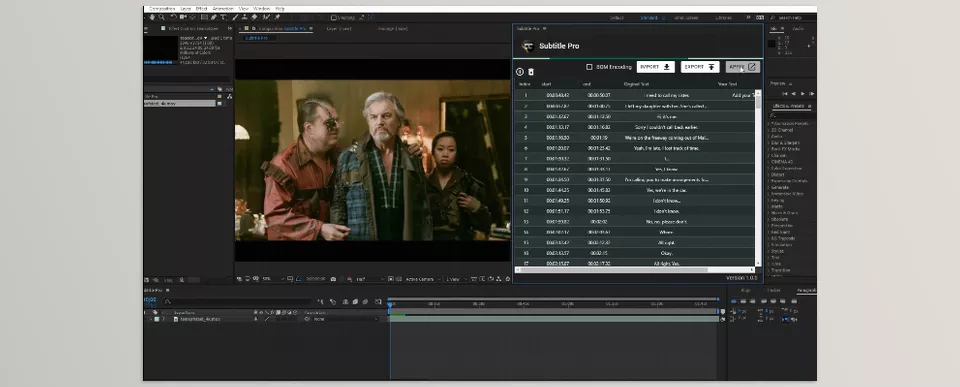This screenshot has height=387, width=960.
Task: Click the Import button
Action: point(655,67)
